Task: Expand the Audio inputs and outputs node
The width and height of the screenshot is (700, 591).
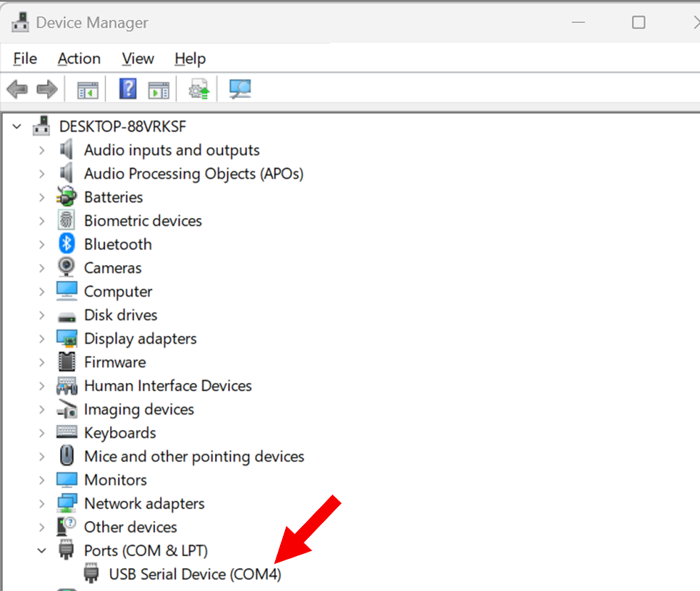Action: pos(41,150)
